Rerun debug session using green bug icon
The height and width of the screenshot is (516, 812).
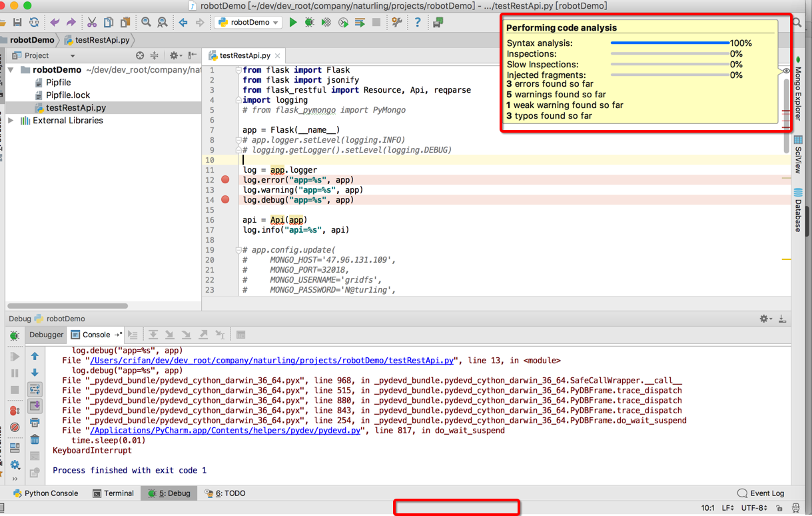(15, 336)
